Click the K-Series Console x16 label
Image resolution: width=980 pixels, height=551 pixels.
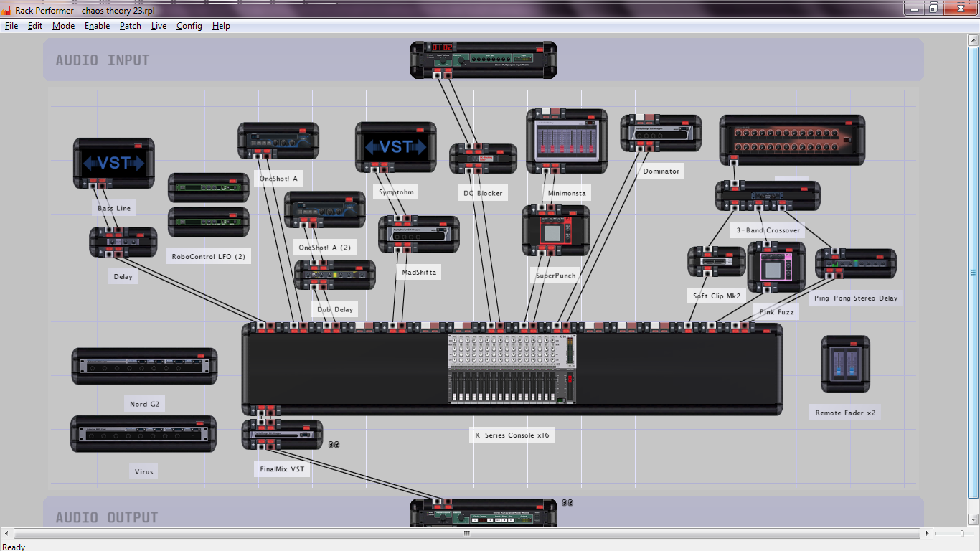[x=512, y=435]
